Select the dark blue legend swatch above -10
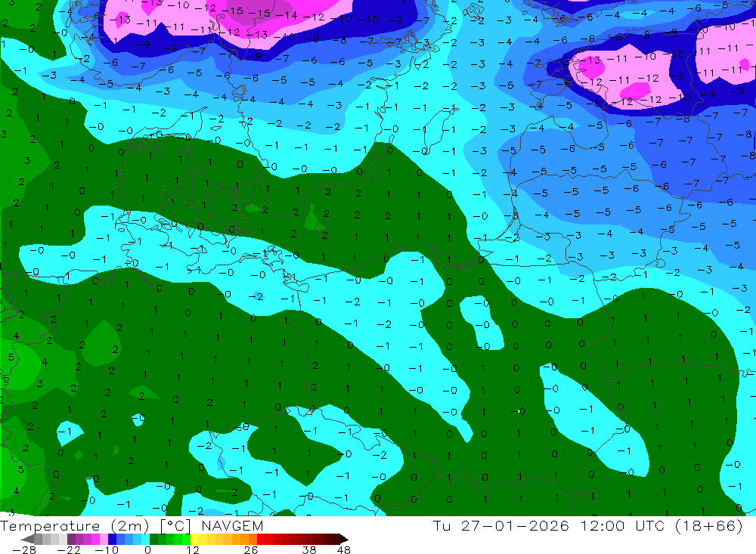Viewport: 756px width, 554px height. 112,539
